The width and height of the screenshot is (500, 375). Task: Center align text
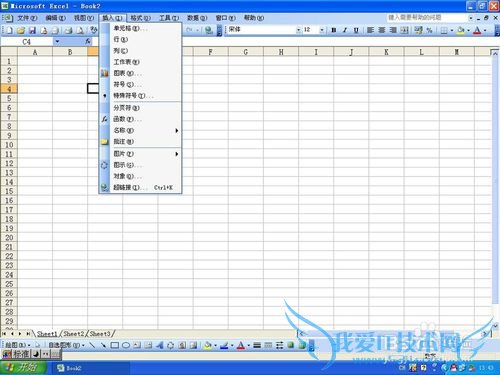(x=381, y=30)
